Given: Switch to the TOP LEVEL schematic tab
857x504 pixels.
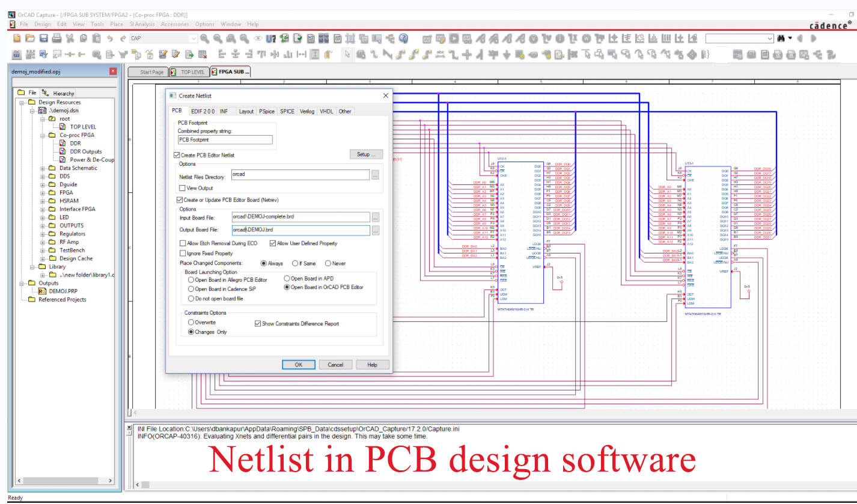Looking at the screenshot, I should point(188,72).
